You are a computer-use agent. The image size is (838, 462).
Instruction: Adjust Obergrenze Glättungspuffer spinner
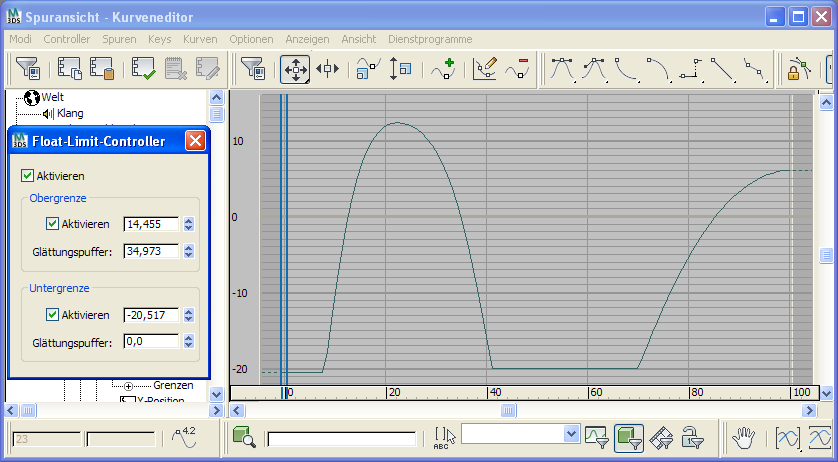[189, 251]
